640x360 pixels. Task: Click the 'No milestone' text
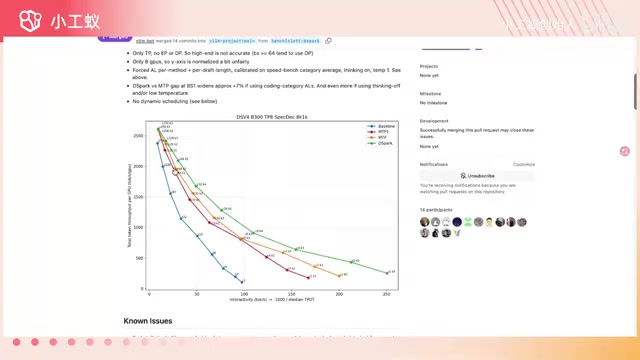click(433, 103)
